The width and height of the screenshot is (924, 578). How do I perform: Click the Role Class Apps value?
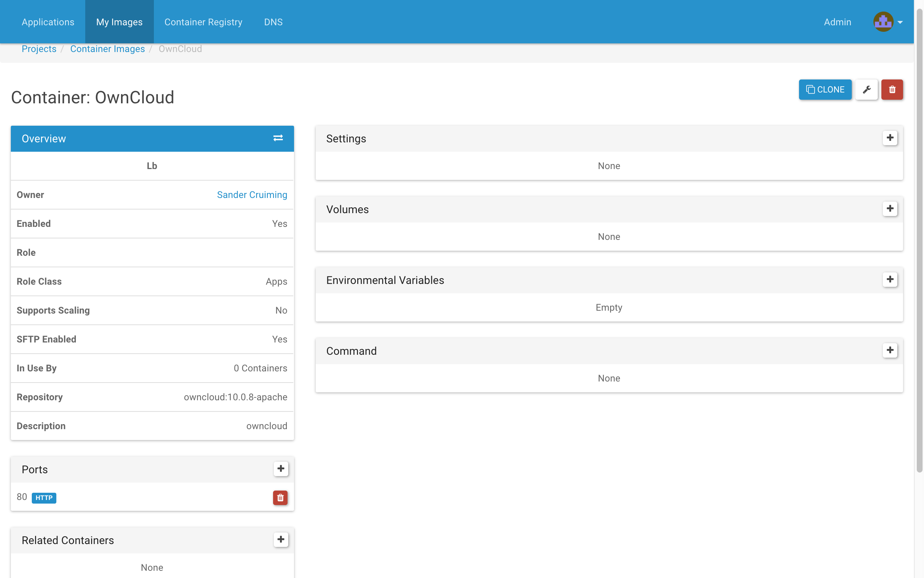click(276, 281)
